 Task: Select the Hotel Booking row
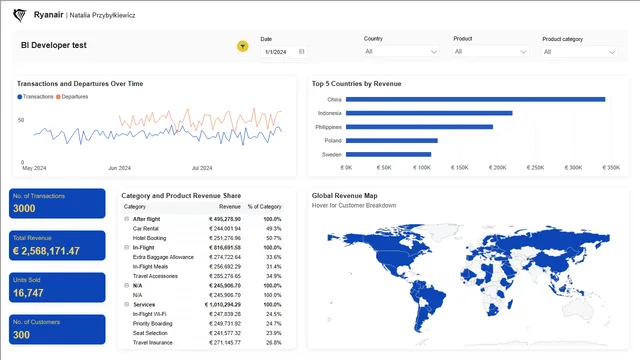point(203,238)
